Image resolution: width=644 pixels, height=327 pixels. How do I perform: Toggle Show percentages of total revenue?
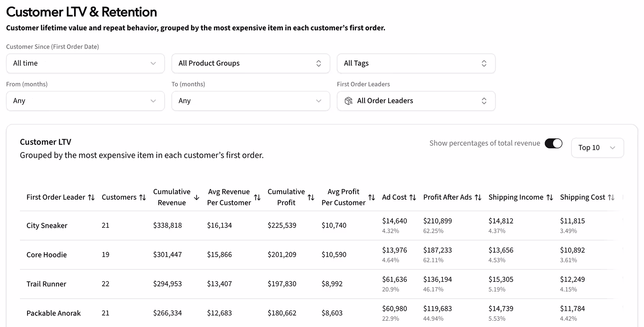(554, 143)
